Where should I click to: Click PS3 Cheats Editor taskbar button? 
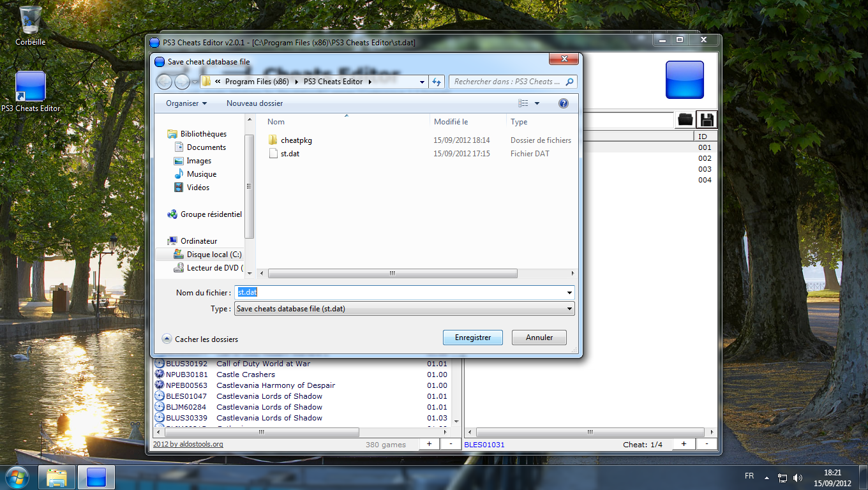point(96,477)
